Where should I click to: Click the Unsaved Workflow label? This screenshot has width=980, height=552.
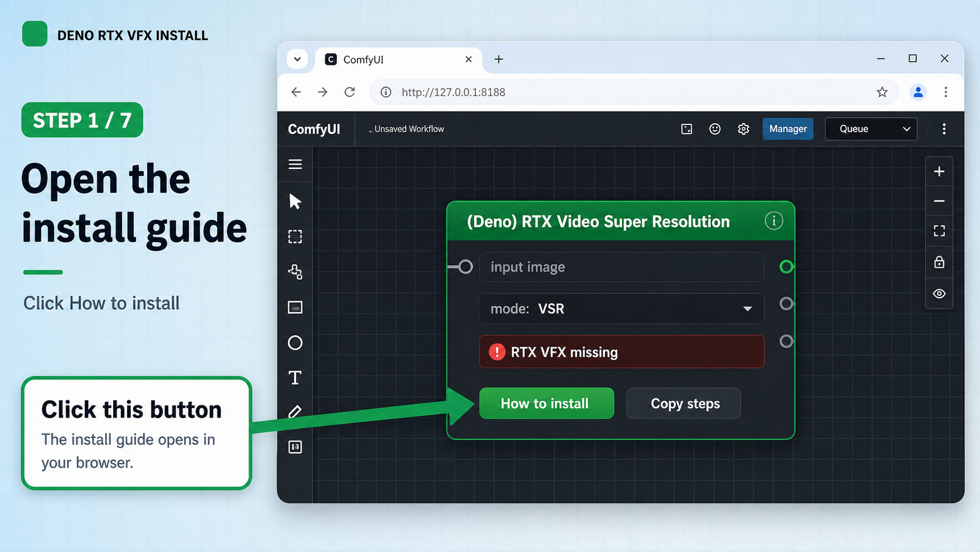pos(409,129)
